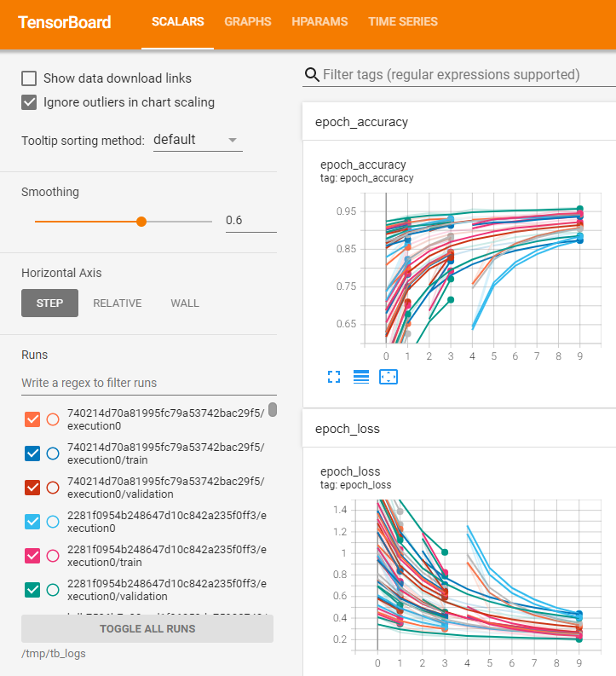
Task: Click the search magnifier icon for tags
Action: (312, 74)
